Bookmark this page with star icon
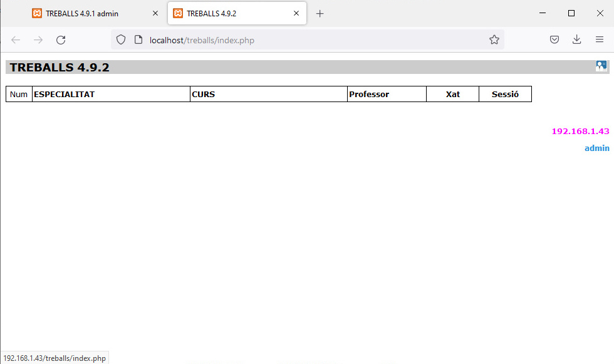614x364 pixels. coord(494,39)
